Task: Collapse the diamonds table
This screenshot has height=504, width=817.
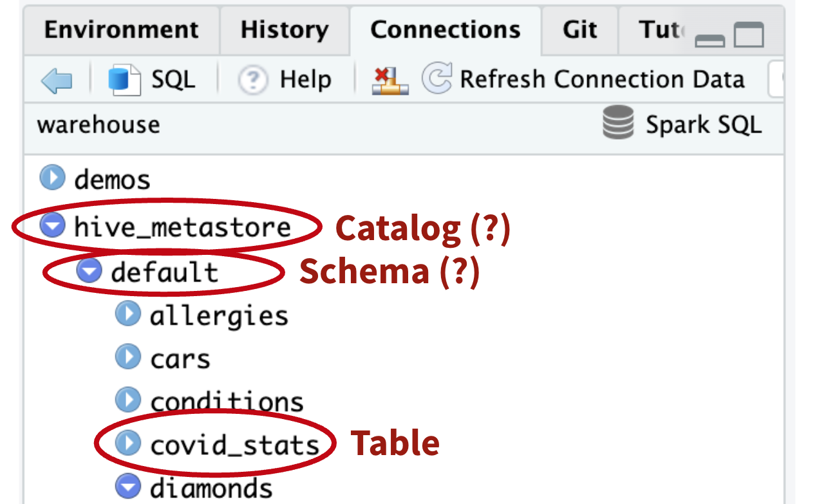Action: click(127, 486)
